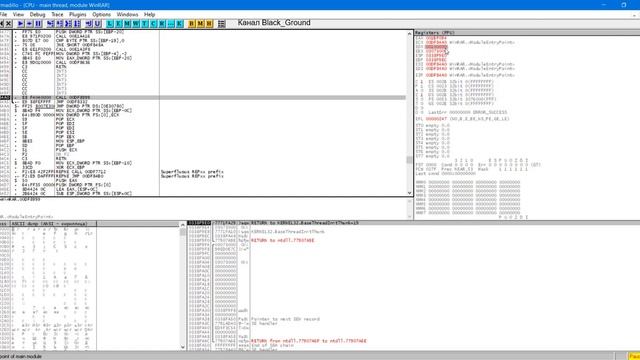Open the File menu
Screen dimensions: 640x360
3,14
